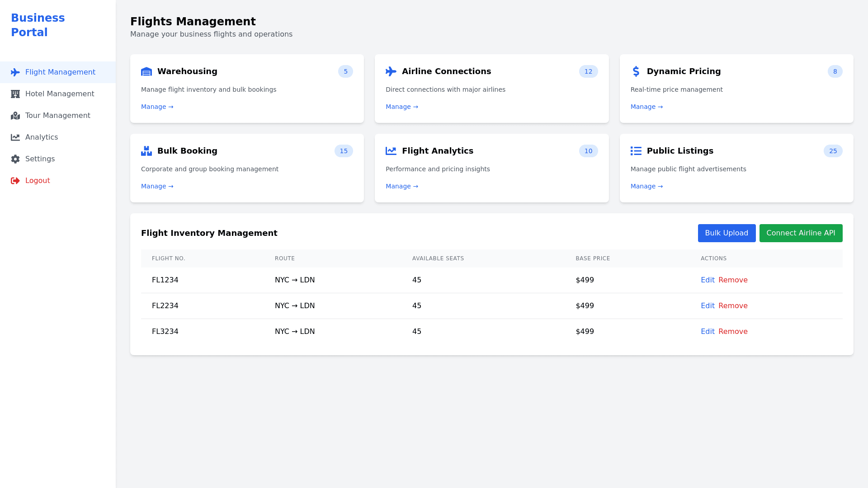
Task: Open Tour Management in the sidebar
Action: tap(57, 116)
